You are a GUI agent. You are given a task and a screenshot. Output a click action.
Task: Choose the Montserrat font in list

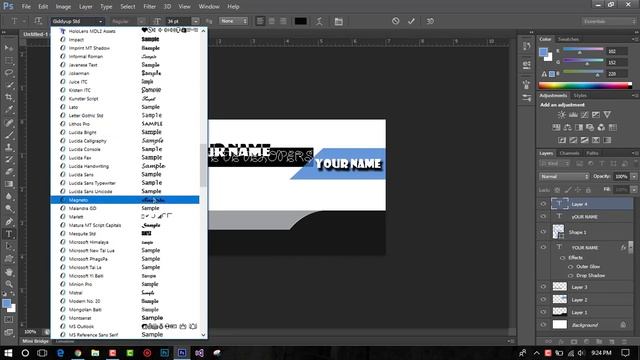(x=125, y=318)
